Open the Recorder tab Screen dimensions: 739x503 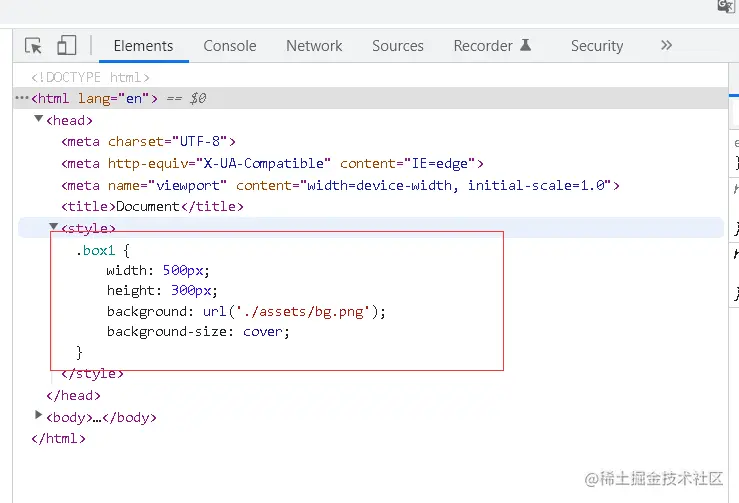tap(483, 46)
